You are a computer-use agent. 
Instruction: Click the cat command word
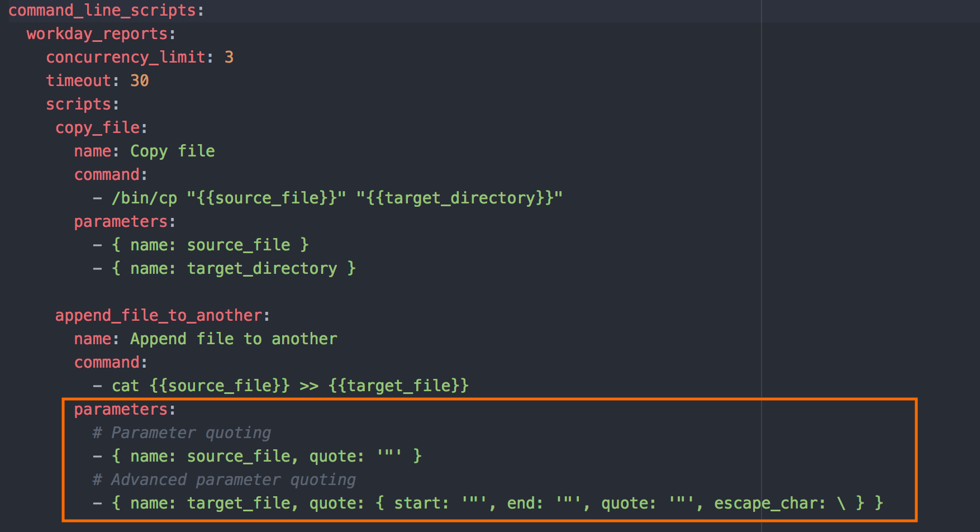pyautogui.click(x=125, y=386)
